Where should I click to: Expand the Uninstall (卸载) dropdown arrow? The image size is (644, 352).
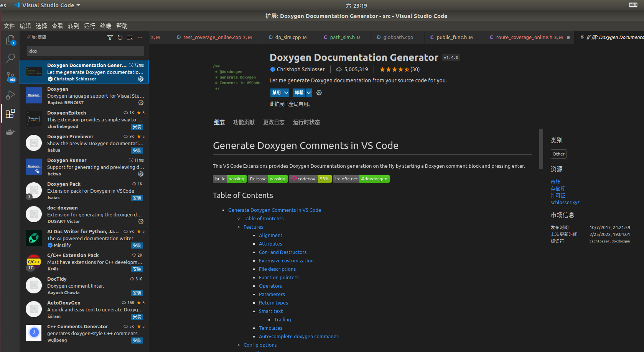tap(309, 93)
